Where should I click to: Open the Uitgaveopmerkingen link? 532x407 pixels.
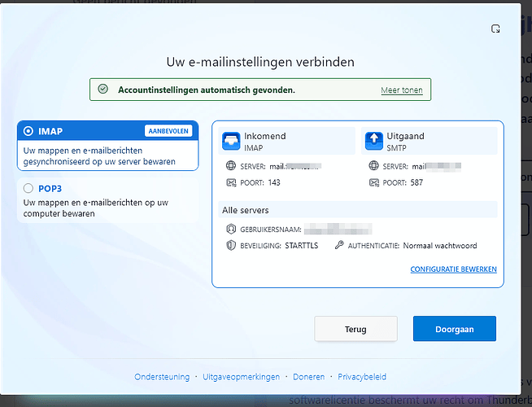click(241, 377)
